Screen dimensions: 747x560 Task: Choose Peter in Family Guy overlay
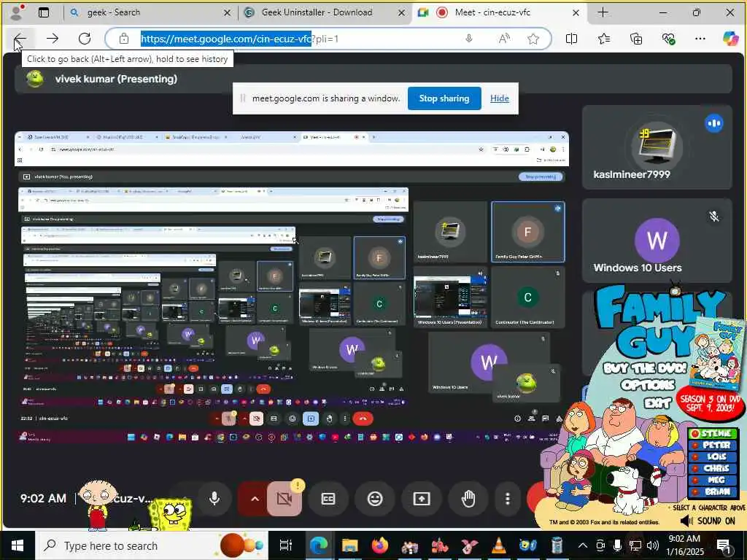[713, 446]
